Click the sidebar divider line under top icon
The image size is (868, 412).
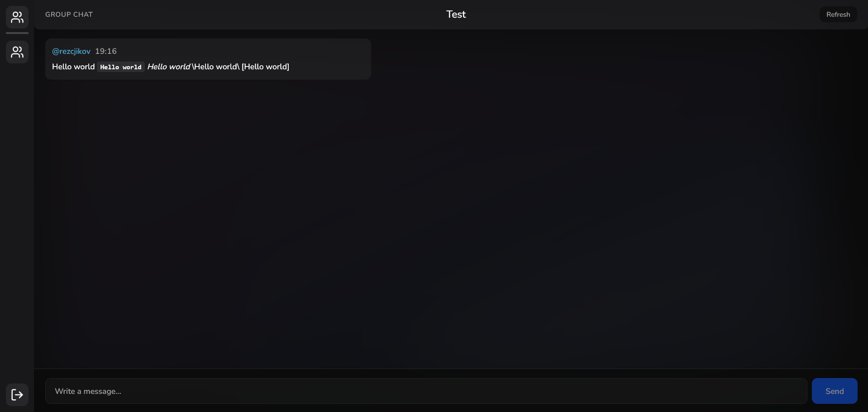click(17, 33)
